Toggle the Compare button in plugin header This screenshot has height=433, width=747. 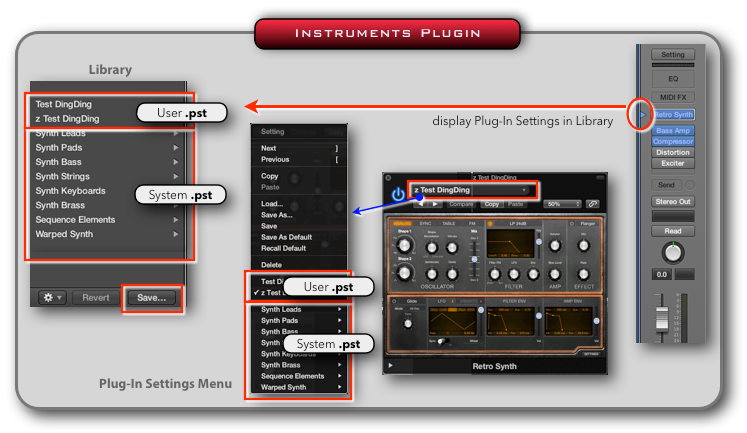[x=461, y=204]
